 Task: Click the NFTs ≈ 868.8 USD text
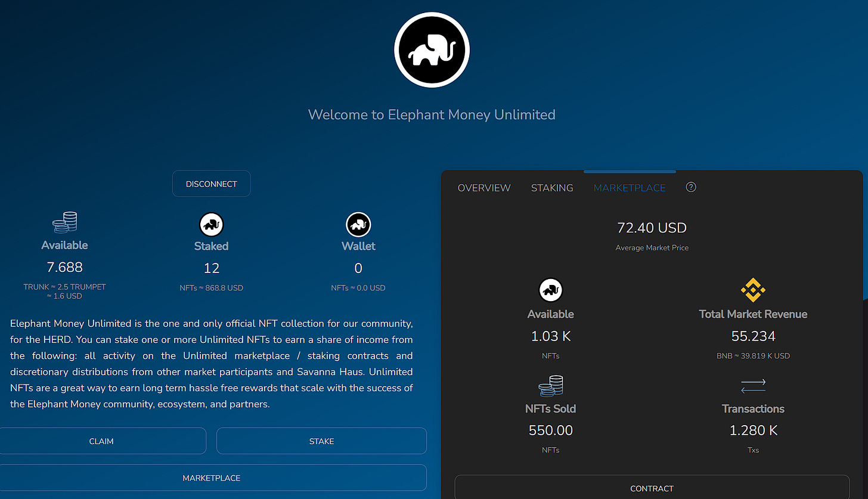211,288
